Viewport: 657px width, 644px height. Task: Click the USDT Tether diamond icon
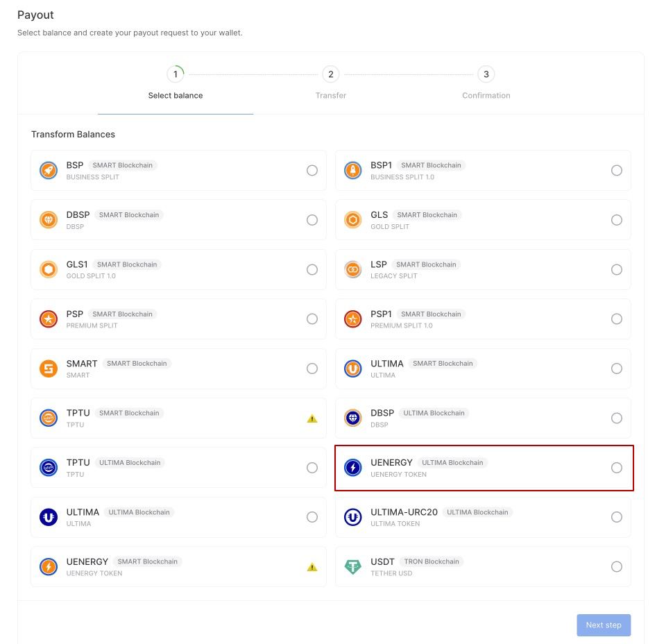353,567
